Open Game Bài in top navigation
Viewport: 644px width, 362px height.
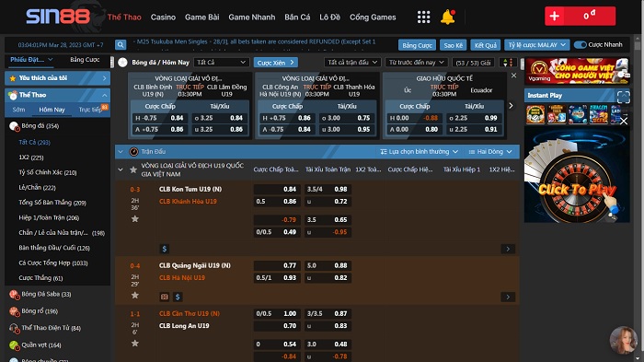(x=201, y=17)
